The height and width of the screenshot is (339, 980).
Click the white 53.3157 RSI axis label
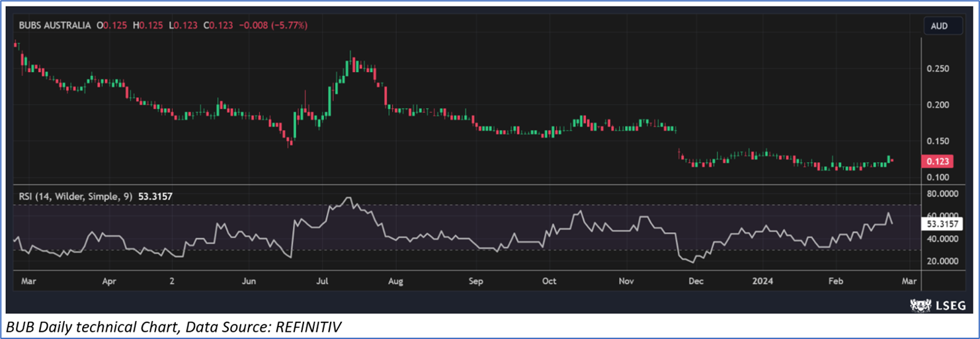[x=941, y=223]
